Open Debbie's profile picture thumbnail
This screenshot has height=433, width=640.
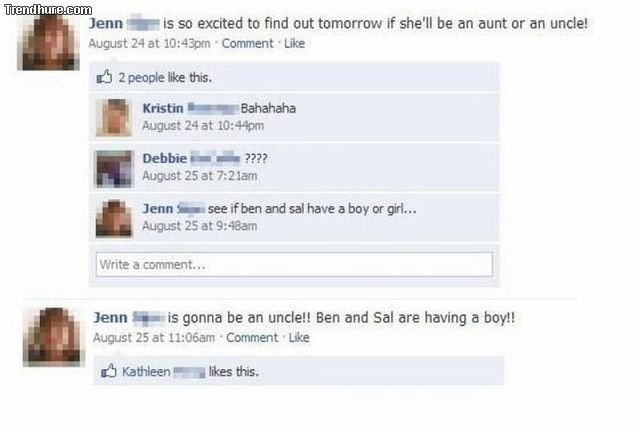pyautogui.click(x=114, y=169)
